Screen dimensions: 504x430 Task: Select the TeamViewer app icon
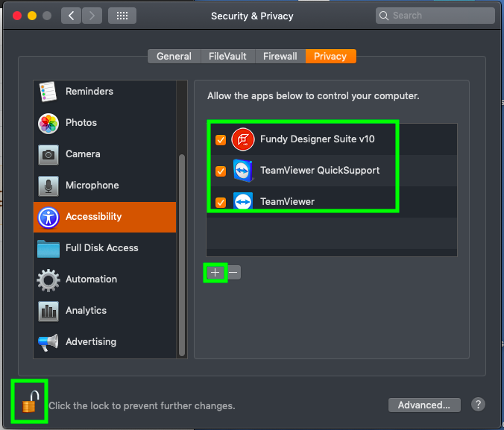coord(242,201)
